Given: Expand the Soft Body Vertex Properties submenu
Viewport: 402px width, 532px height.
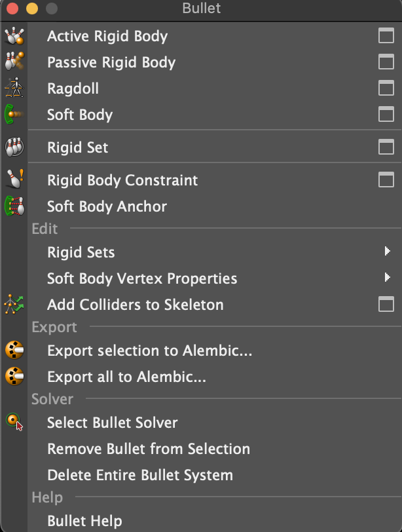Looking at the screenshot, I should tap(387, 277).
